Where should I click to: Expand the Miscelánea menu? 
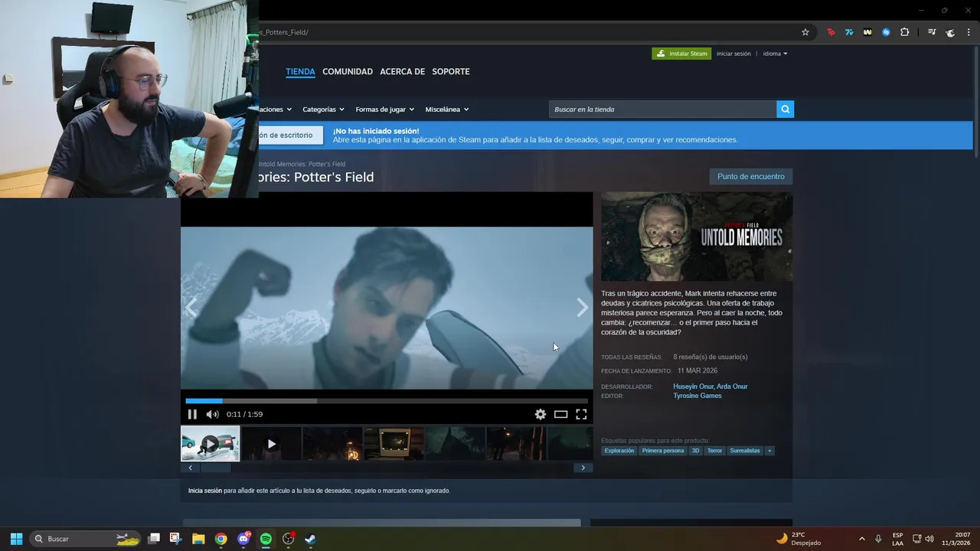[x=446, y=109]
